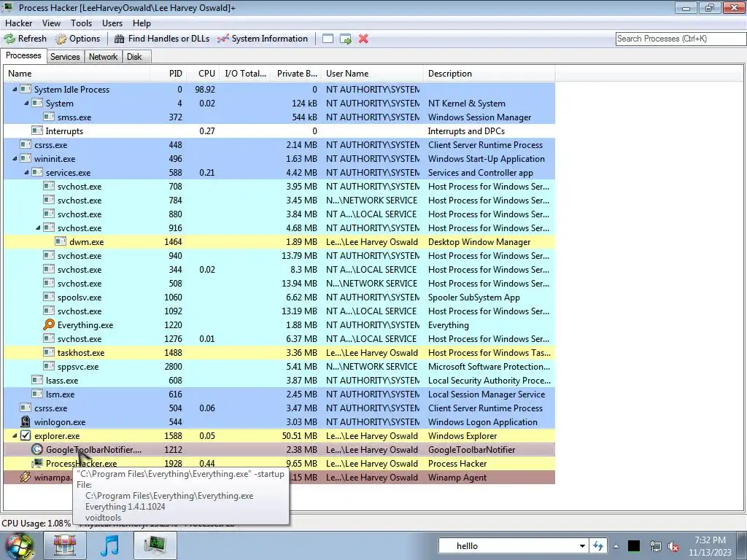
Task: Click the black square tray icon
Action: (x=634, y=546)
